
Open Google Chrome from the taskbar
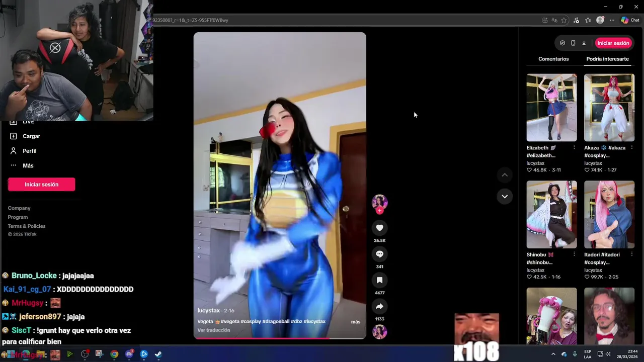[x=115, y=354]
